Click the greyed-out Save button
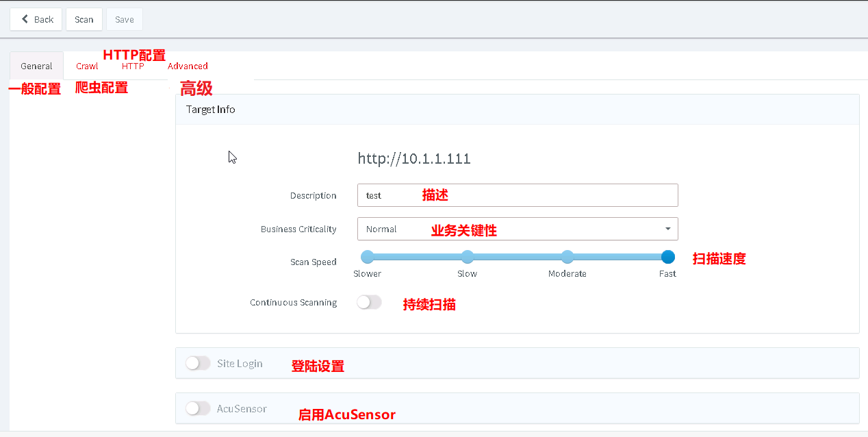Screen dimensions: 868x437 pos(125,19)
